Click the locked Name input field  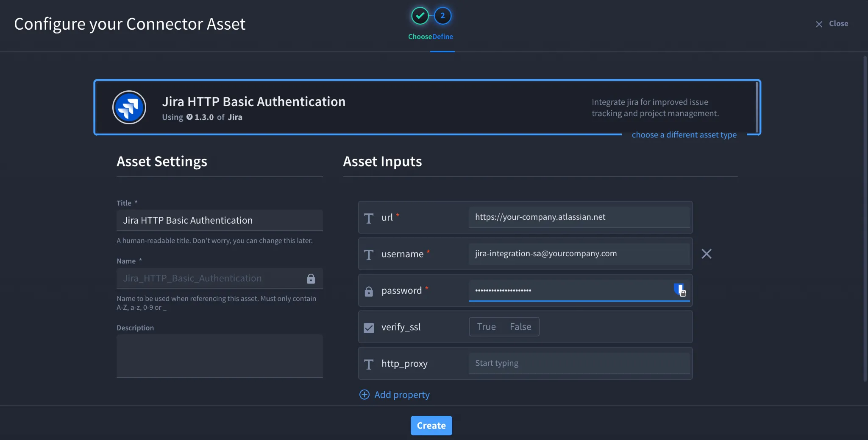click(x=220, y=278)
